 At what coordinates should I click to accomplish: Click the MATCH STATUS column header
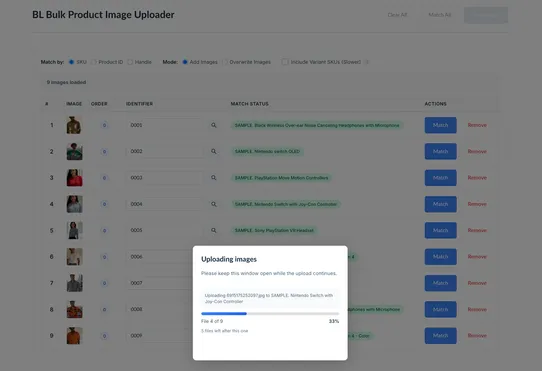(x=250, y=104)
